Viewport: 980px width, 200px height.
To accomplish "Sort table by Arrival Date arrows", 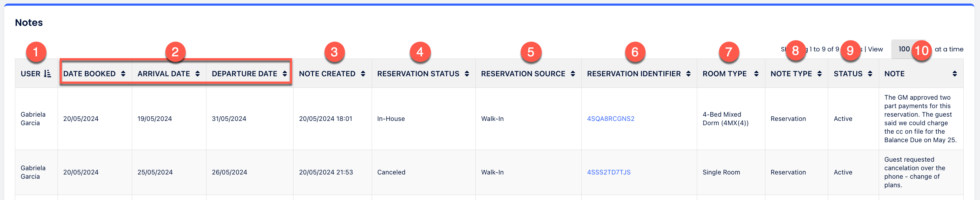I will click(198, 74).
